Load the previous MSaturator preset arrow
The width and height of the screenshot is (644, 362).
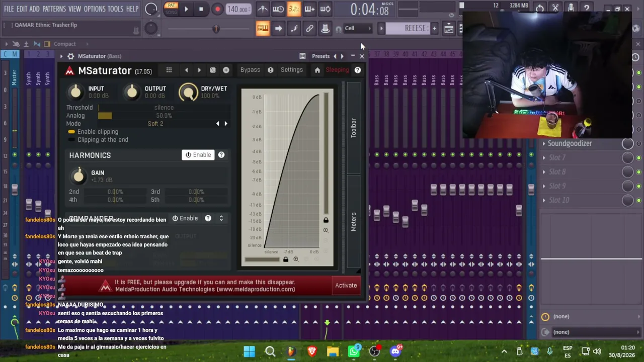(x=186, y=70)
